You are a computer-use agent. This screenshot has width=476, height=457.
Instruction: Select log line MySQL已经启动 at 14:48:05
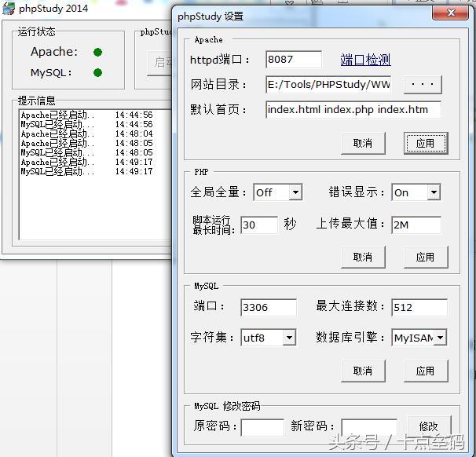coord(87,152)
